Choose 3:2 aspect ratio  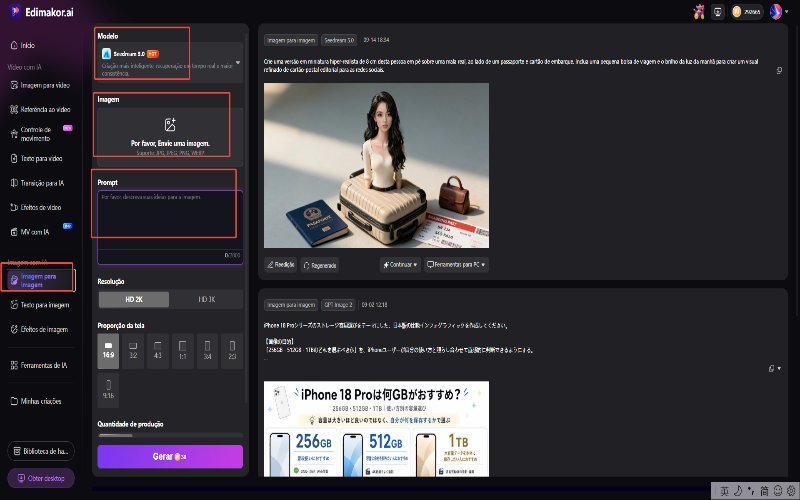[x=133, y=351]
